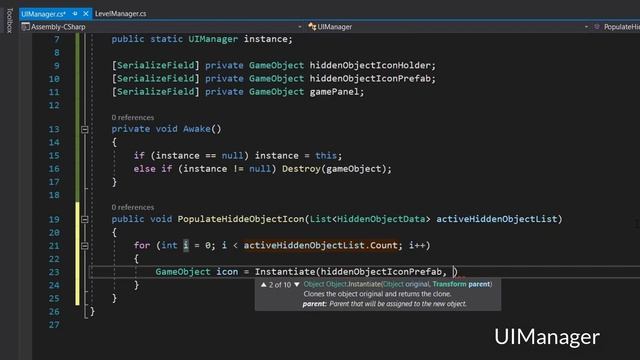The height and width of the screenshot is (360, 640).
Task: Click '0 references' above PopulateHiddeObjectIcon
Action: [x=133, y=207]
